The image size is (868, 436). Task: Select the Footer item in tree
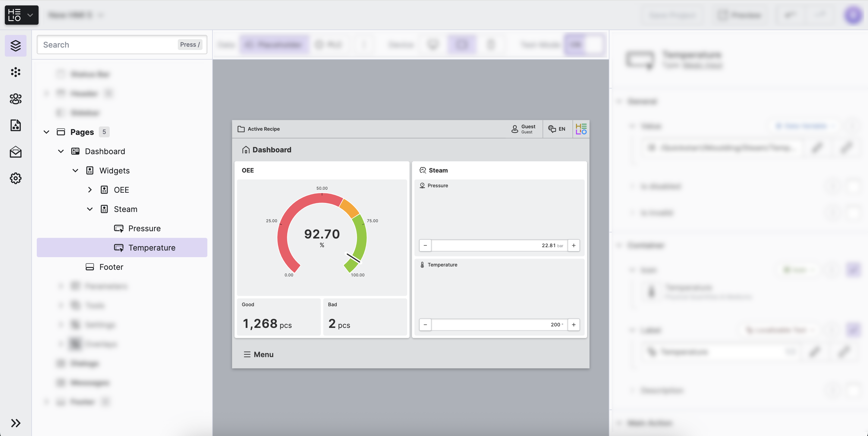point(111,267)
